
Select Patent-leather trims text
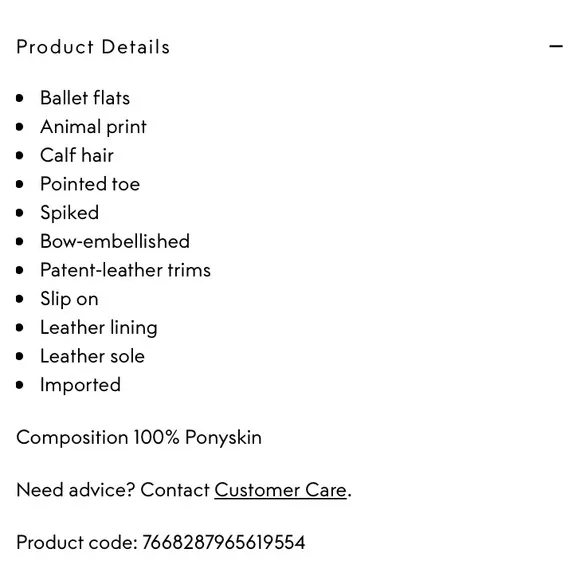pos(125,270)
